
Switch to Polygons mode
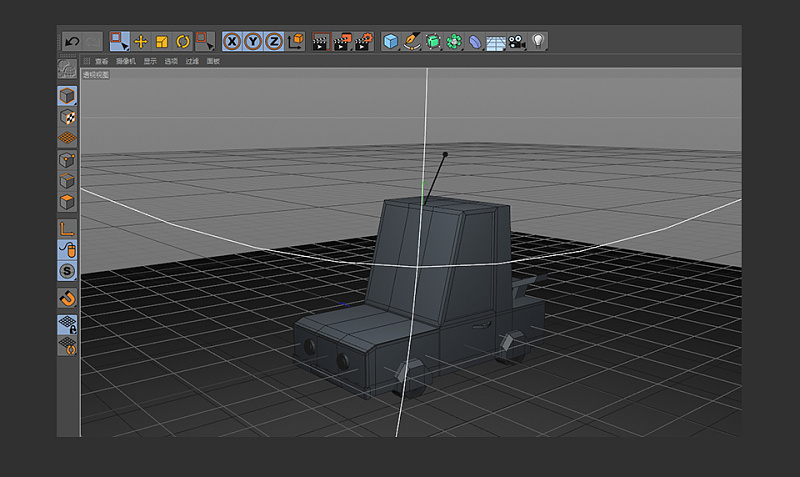67,202
